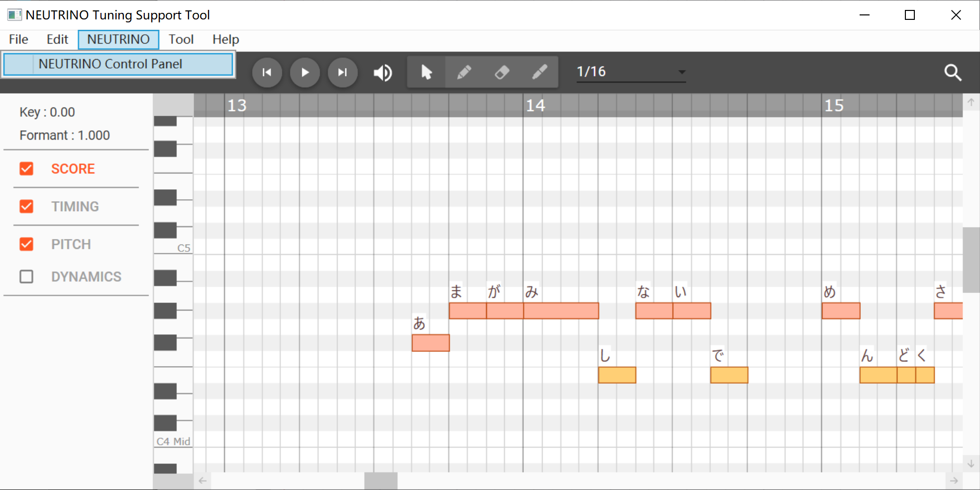This screenshot has width=980, height=490.
Task: Open the 1/16 quantize dropdown
Action: (x=631, y=72)
